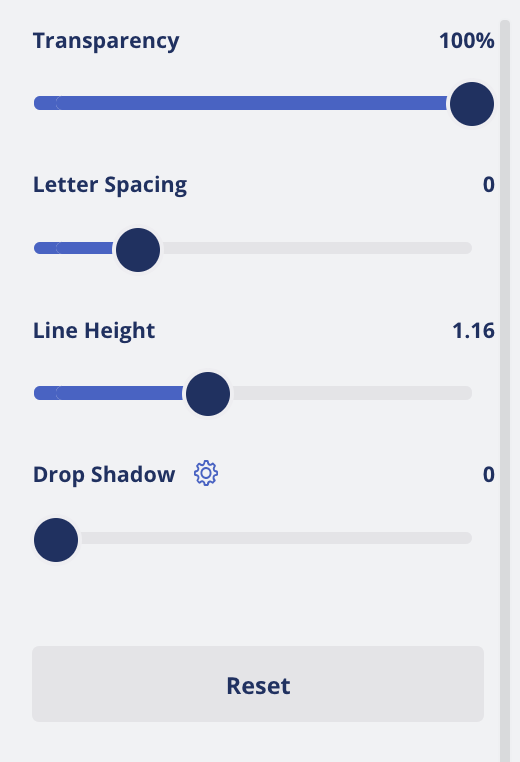Click the unfilled Letter Spacing track
The width and height of the screenshot is (520, 762).
tap(316, 248)
